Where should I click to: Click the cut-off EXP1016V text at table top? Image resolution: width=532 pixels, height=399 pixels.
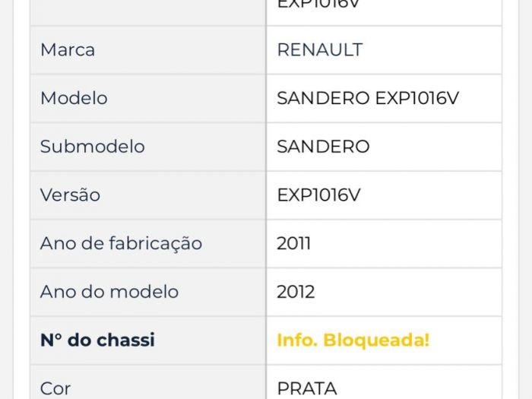click(318, 5)
